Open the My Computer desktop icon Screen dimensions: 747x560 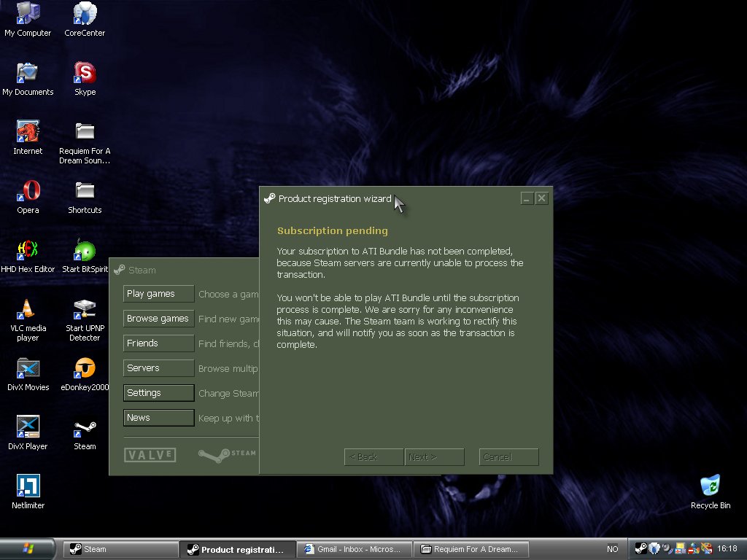28,20
